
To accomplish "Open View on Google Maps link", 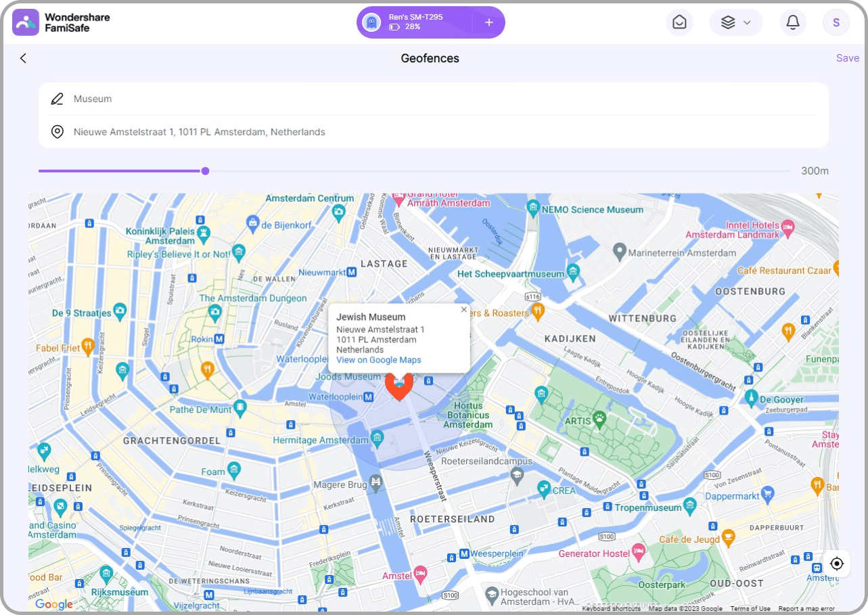I will pos(378,360).
